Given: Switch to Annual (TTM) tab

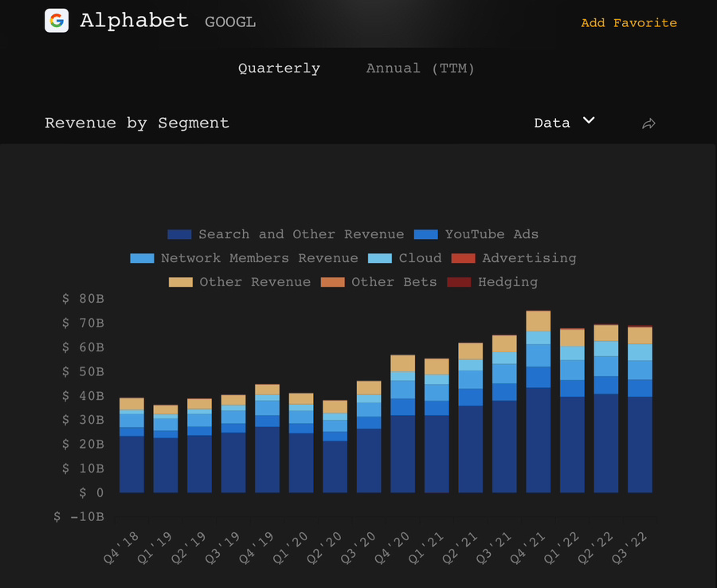Looking at the screenshot, I should [420, 69].
